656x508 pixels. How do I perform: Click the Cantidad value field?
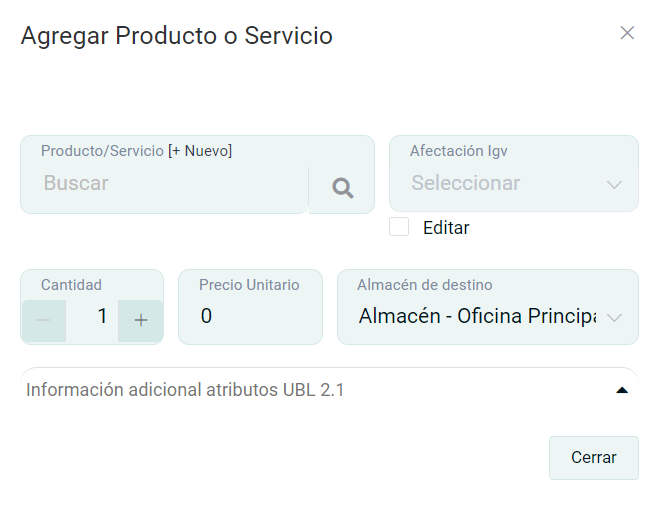(x=92, y=317)
